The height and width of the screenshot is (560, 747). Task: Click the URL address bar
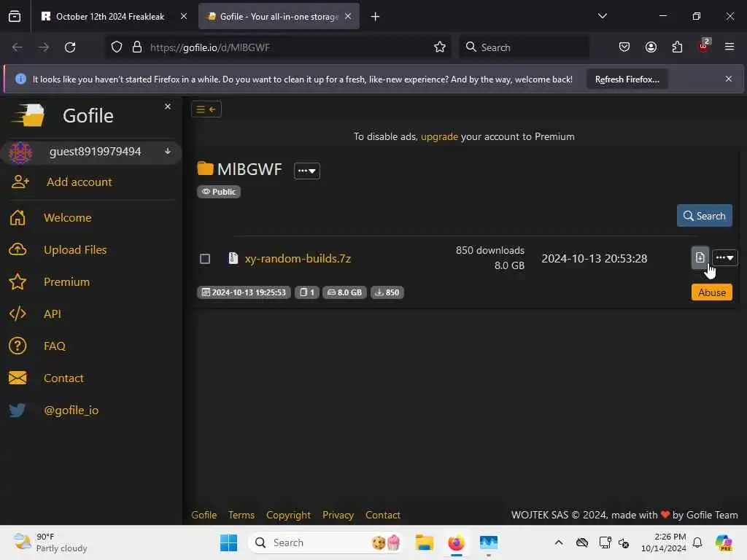279,47
